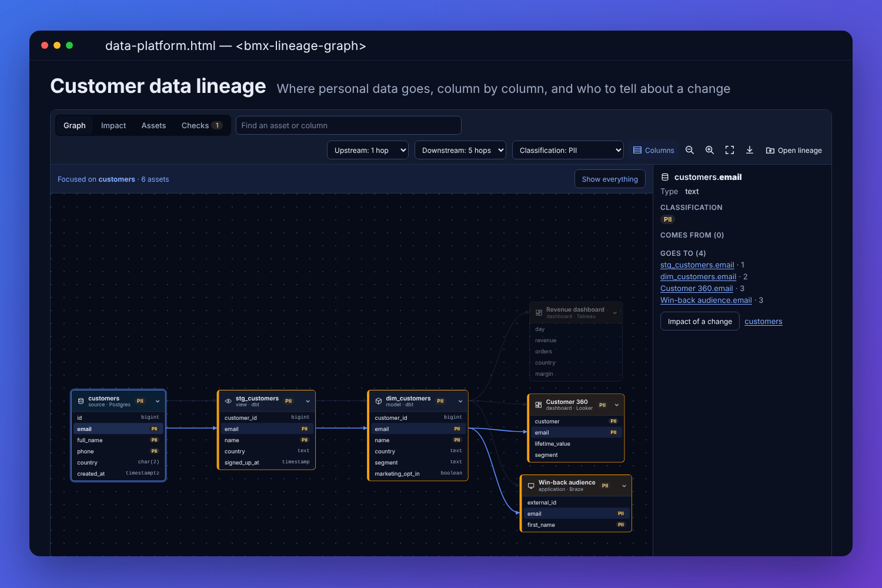Screen dimensions: 882x588
Task: Click the eye icon on stg_customers node
Action: [x=228, y=401]
